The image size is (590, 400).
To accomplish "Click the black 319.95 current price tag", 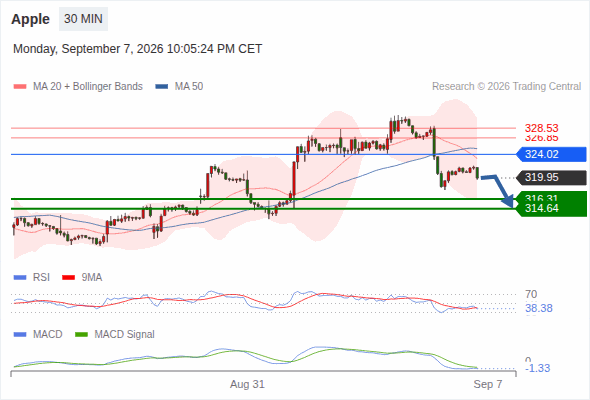I will pos(551,177).
